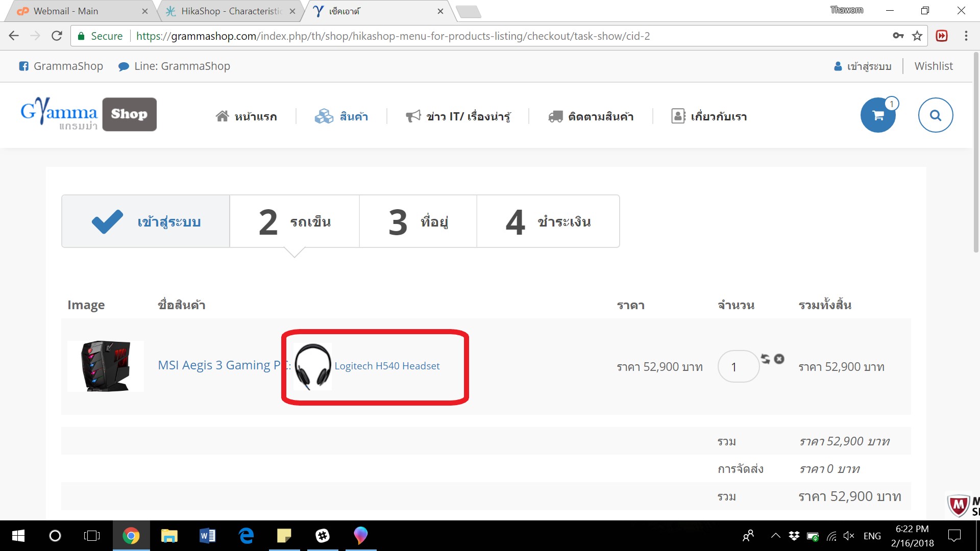Viewport: 980px width, 551px height.
Task: Click the saved password key icon
Action: (x=898, y=36)
